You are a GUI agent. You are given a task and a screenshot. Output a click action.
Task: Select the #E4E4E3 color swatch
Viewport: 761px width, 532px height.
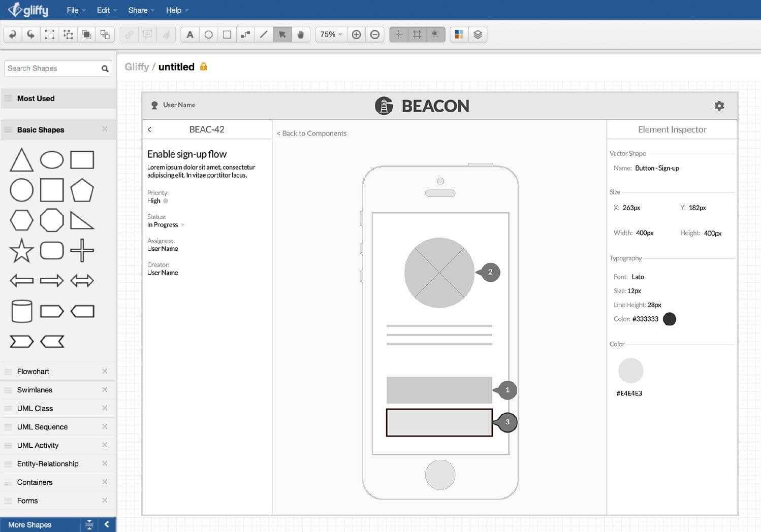coord(630,371)
